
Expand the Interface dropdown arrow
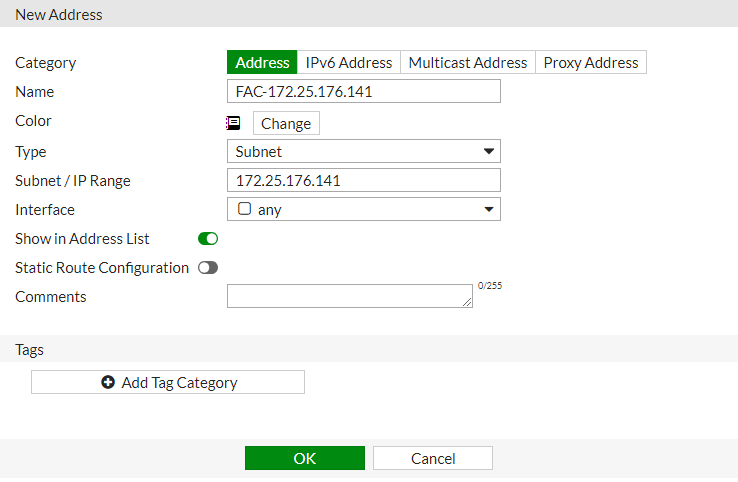tap(489, 210)
